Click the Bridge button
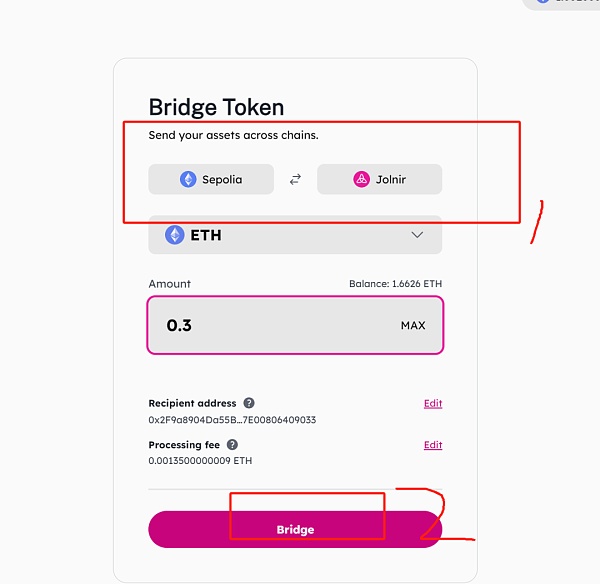 coord(295,529)
